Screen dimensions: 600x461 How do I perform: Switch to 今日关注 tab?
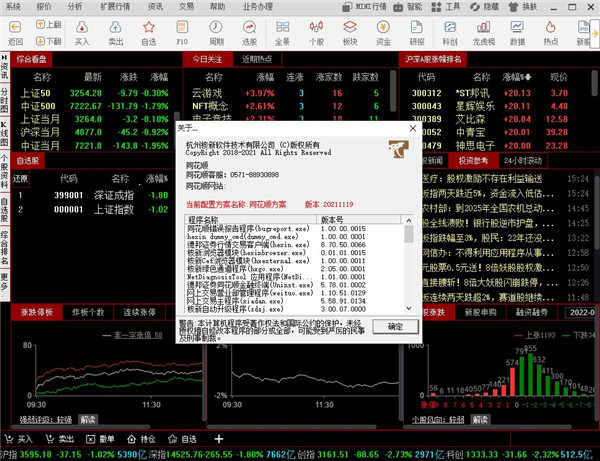tap(207, 59)
